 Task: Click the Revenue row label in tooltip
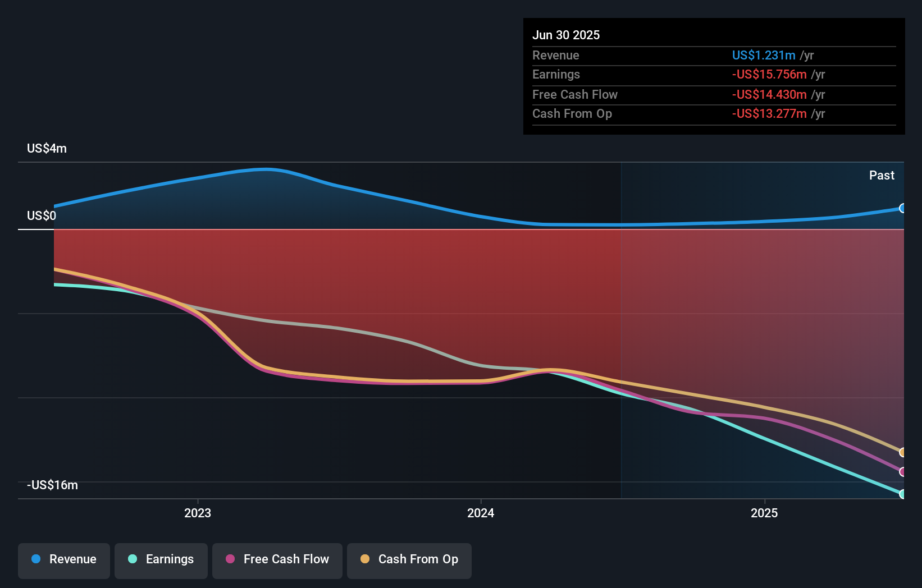point(556,55)
